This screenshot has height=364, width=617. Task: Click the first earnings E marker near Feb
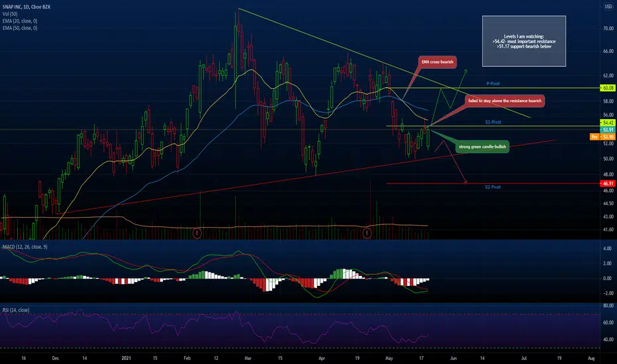point(197,233)
